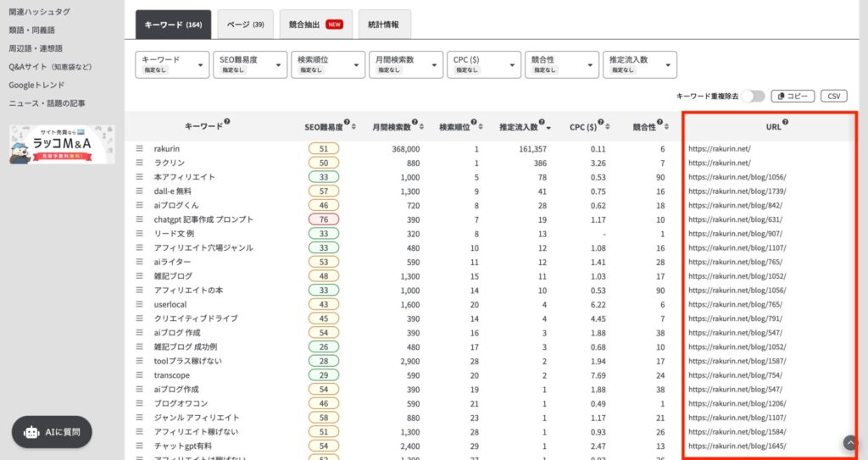
Task: Open the row menu icon for ブログオワコン
Action: [x=140, y=403]
